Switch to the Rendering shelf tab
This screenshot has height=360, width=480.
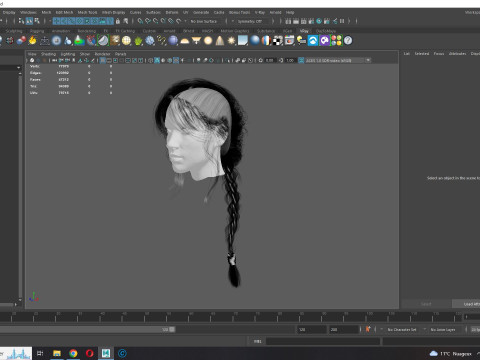click(87, 31)
